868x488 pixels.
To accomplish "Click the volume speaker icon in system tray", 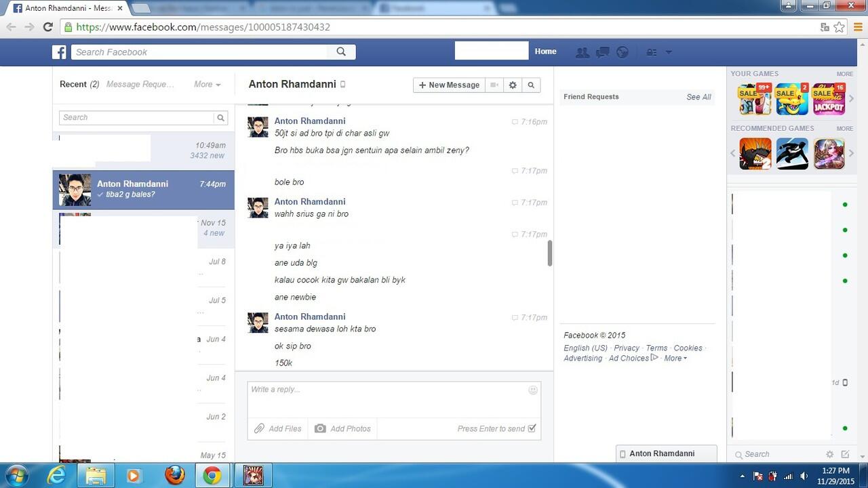I will (x=804, y=476).
